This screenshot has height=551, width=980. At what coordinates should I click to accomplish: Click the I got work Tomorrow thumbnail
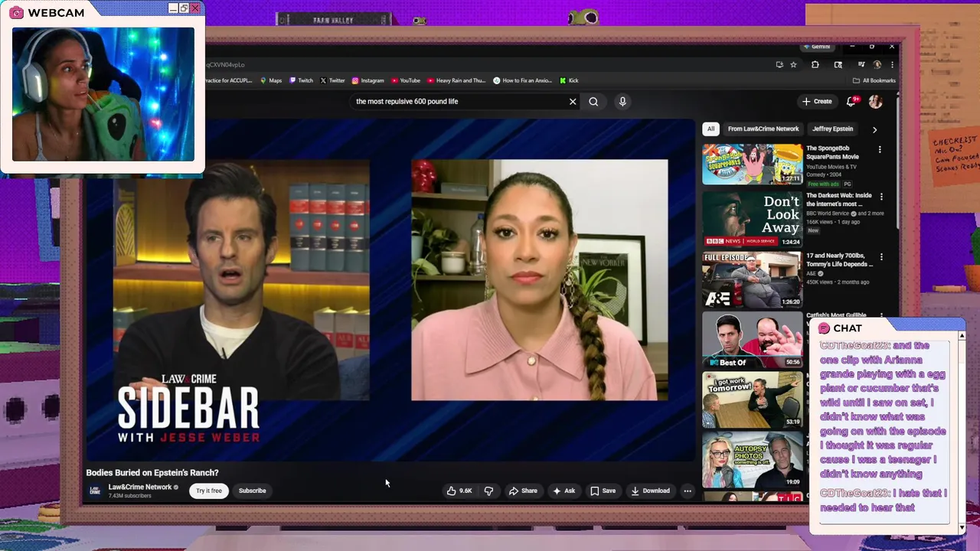(x=753, y=399)
